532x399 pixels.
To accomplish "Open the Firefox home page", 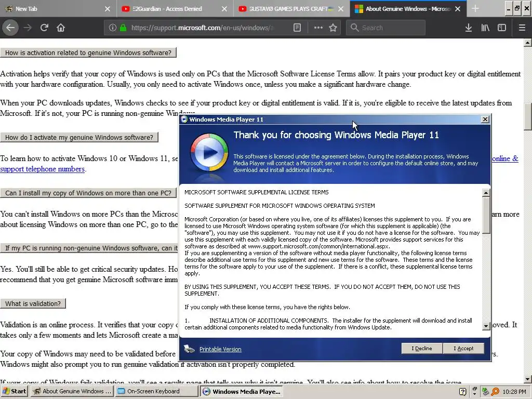I will [61, 28].
